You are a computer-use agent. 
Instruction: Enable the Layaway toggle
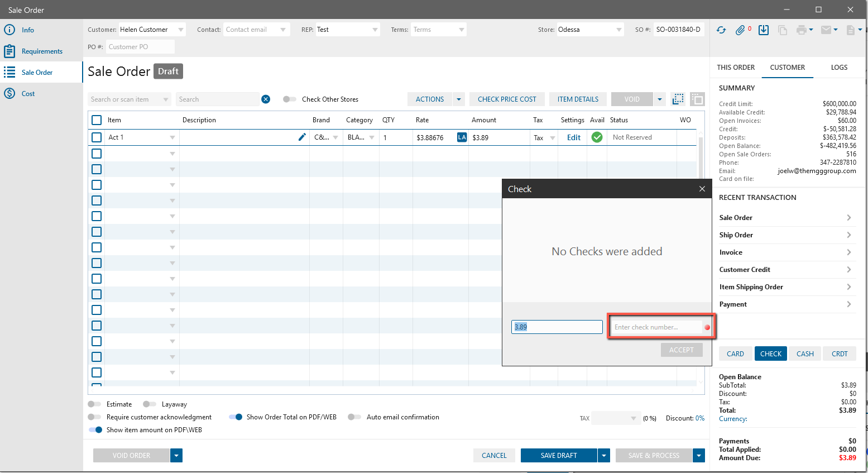click(150, 404)
